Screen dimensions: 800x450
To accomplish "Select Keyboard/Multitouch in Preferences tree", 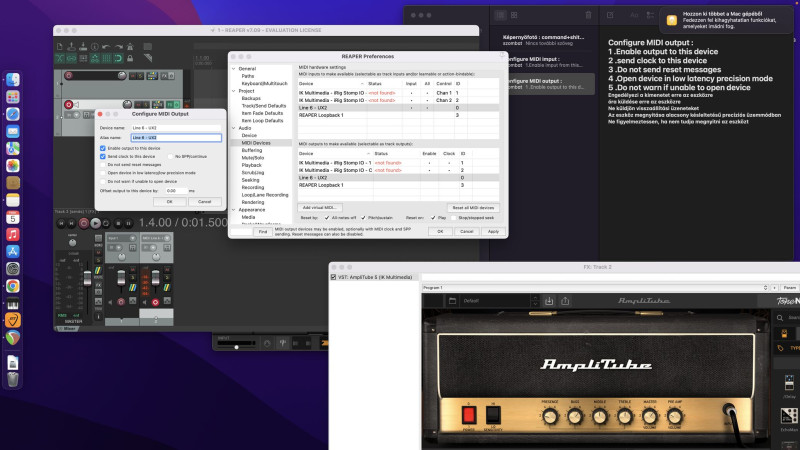I will pos(264,83).
